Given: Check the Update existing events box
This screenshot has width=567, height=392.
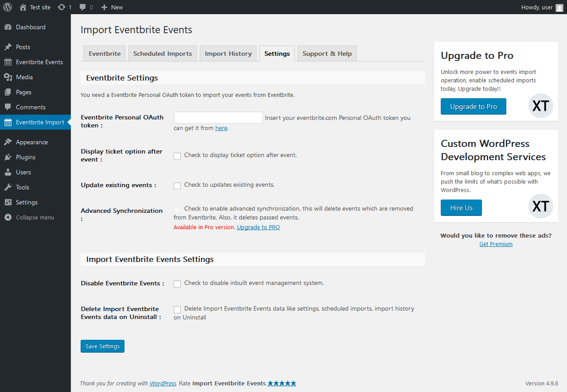Looking at the screenshot, I should (177, 185).
